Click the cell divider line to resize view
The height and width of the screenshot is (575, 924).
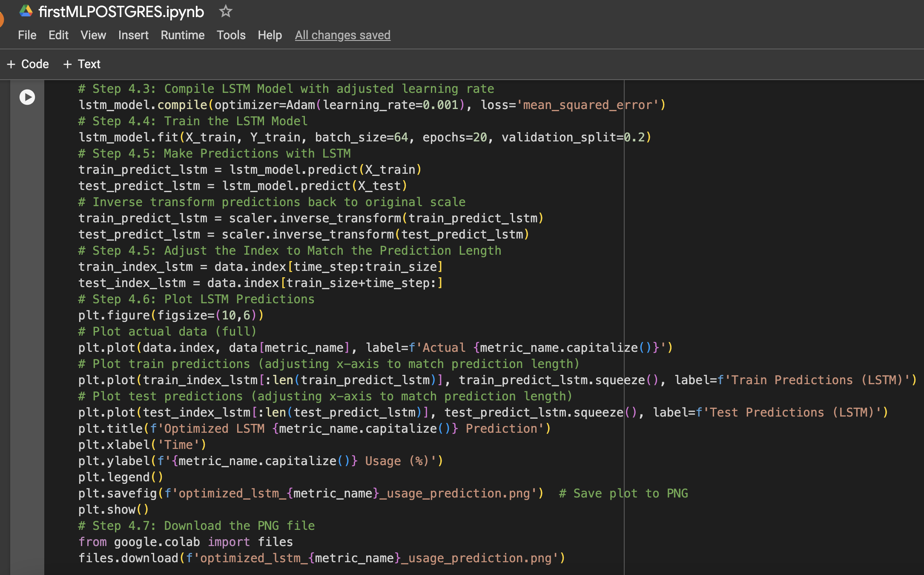(x=624, y=298)
